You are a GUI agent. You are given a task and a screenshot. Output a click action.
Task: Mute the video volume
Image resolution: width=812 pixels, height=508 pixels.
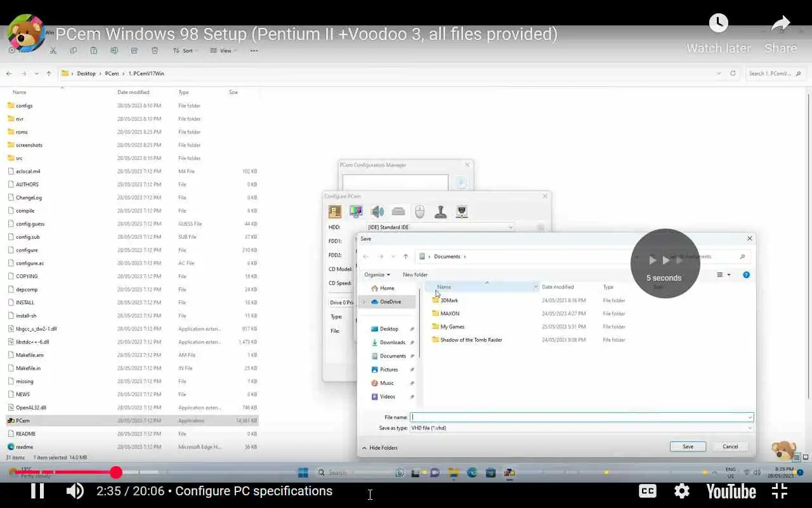click(75, 491)
